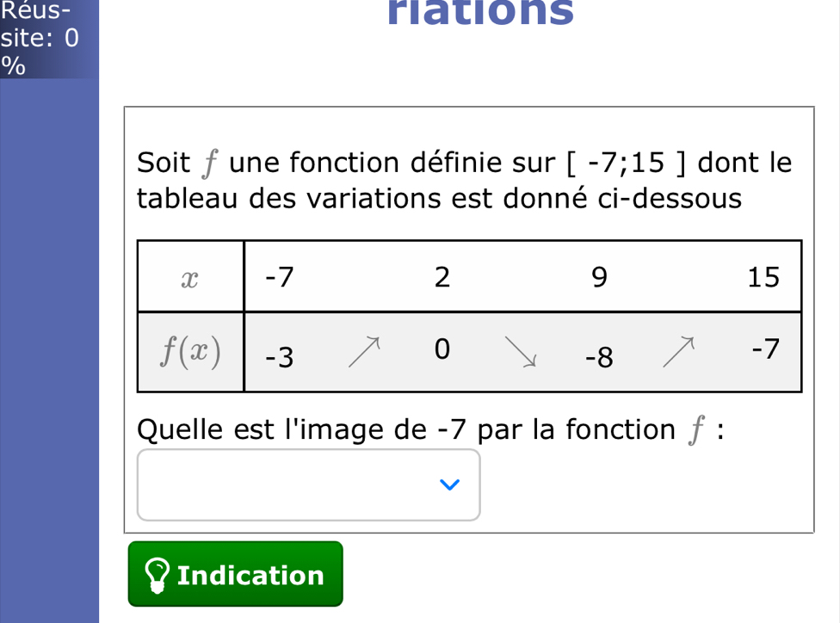Click the value -3 in the f(x) row

280,357
